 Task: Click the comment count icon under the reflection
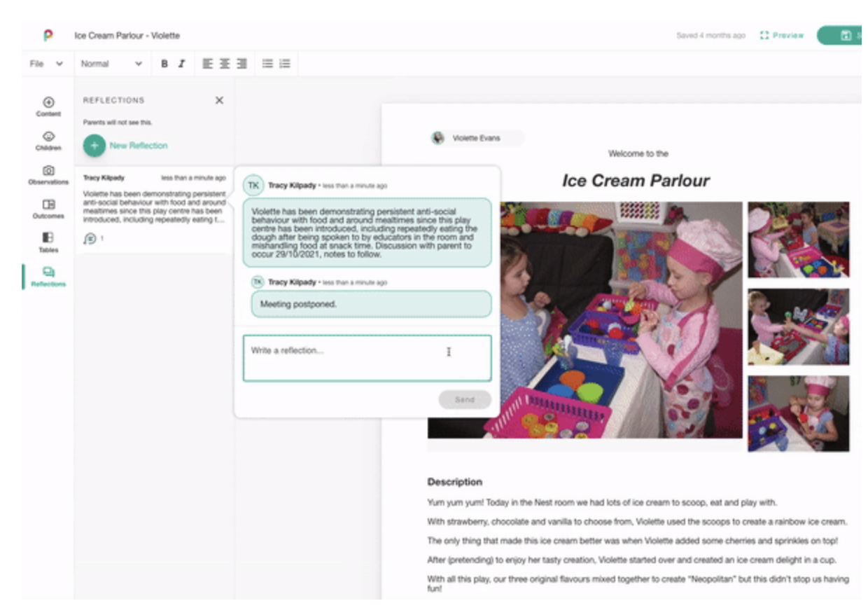pyautogui.click(x=90, y=239)
